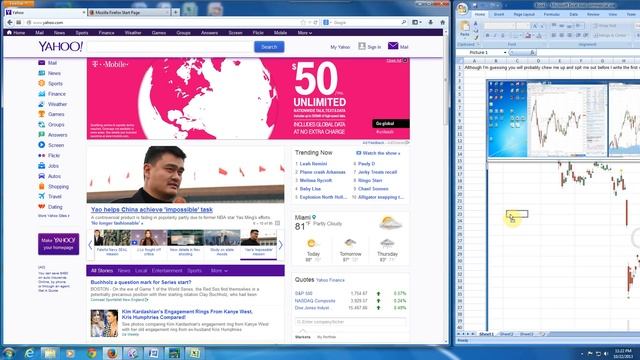Viewport: 640px width, 360px height.
Task: Click the Yahoo Mail envelope icon in header
Action: pos(393,46)
